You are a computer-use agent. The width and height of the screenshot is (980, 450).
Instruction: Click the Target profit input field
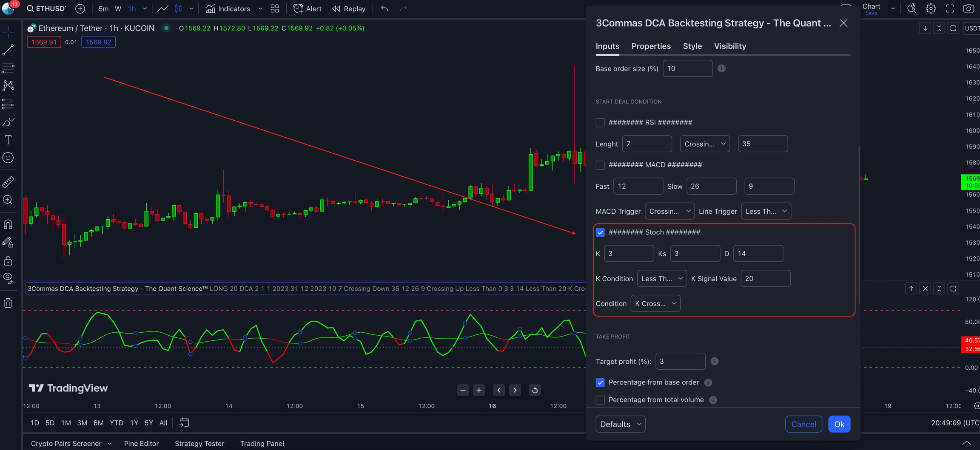[x=680, y=361]
